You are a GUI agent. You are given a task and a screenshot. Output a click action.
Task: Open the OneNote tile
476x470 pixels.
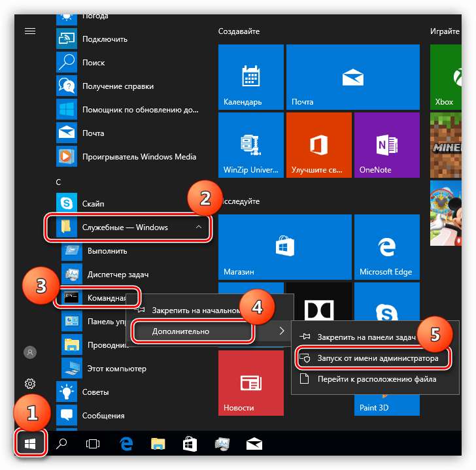(387, 145)
